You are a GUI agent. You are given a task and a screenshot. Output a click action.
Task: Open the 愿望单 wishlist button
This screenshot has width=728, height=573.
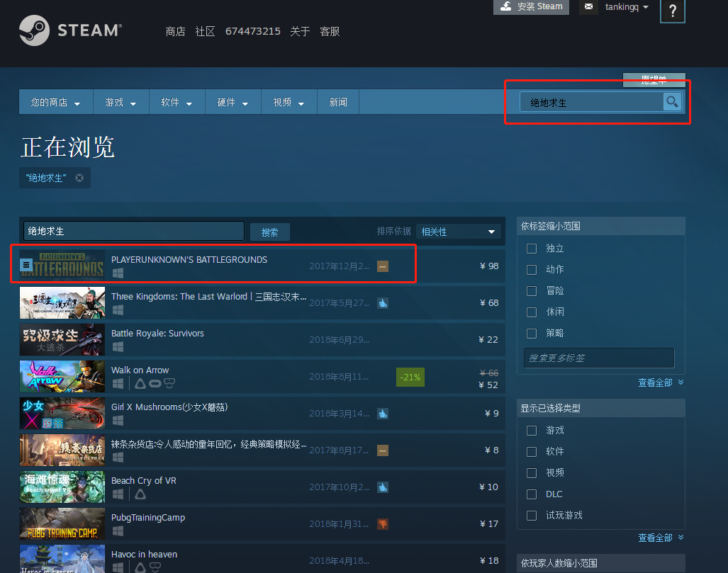[x=654, y=80]
